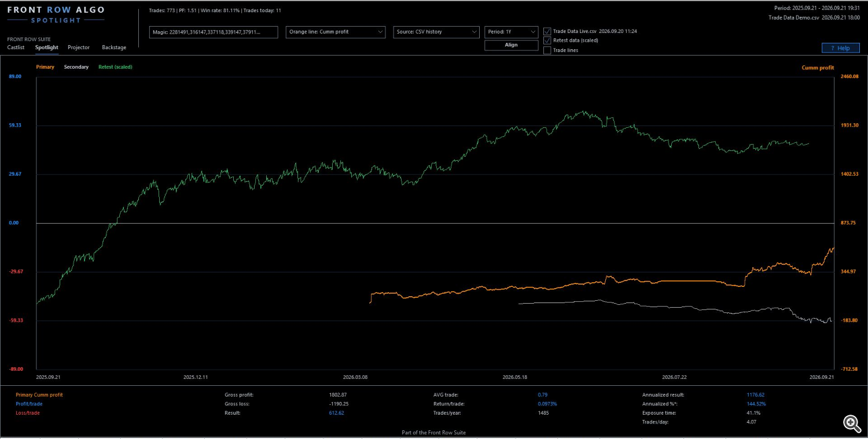Click the Retest (scaled) legend label
This screenshot has width=868, height=439.
(115, 67)
